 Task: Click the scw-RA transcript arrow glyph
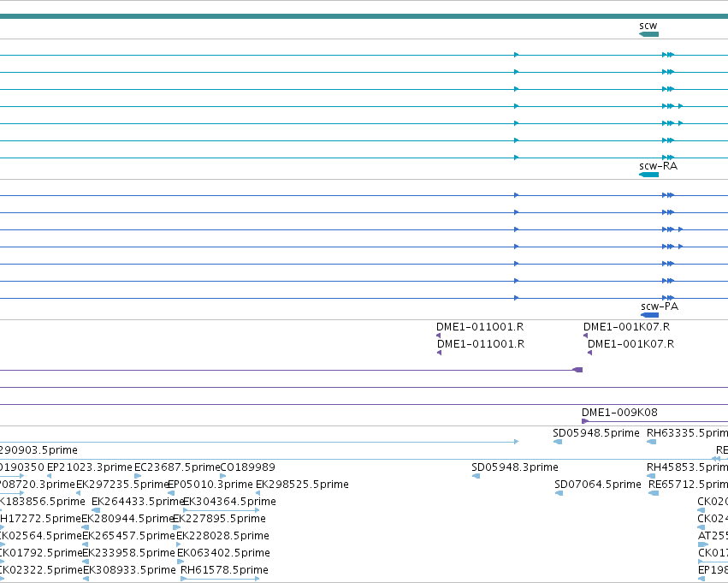[648, 175]
